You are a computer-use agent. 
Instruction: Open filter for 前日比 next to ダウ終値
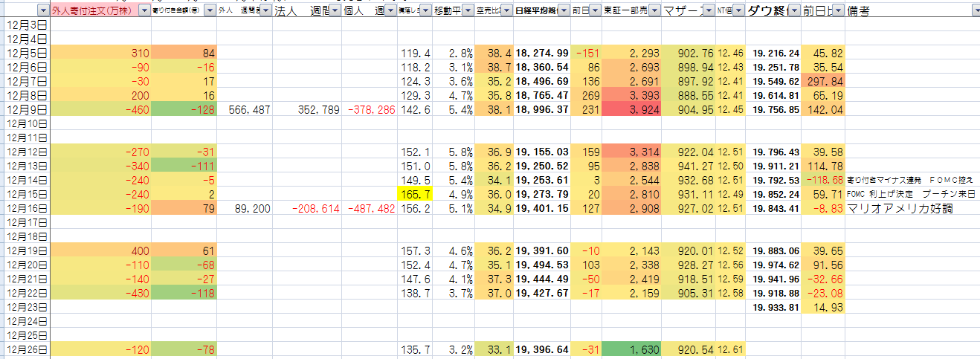[838, 11]
